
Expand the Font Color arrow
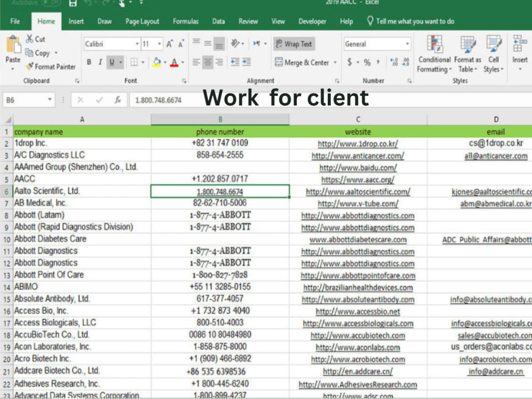pos(182,62)
